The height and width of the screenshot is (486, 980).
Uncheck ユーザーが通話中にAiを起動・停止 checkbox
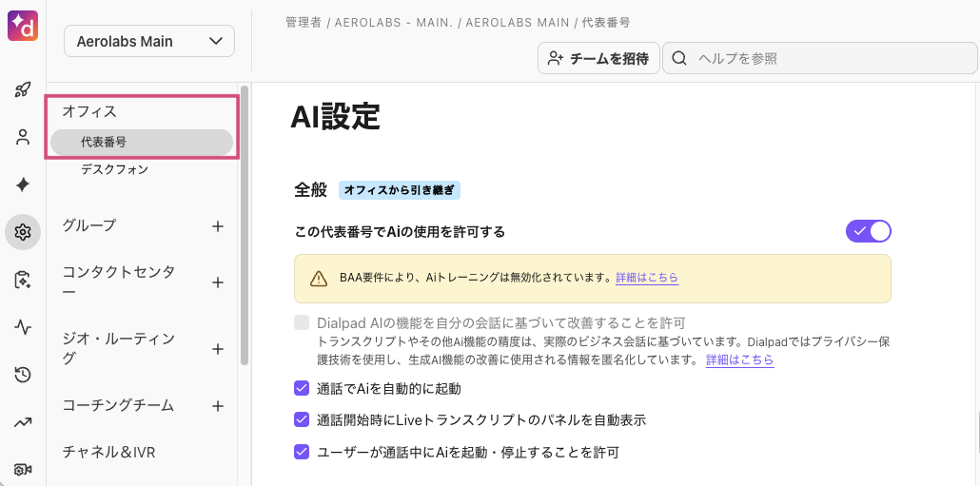(x=302, y=452)
